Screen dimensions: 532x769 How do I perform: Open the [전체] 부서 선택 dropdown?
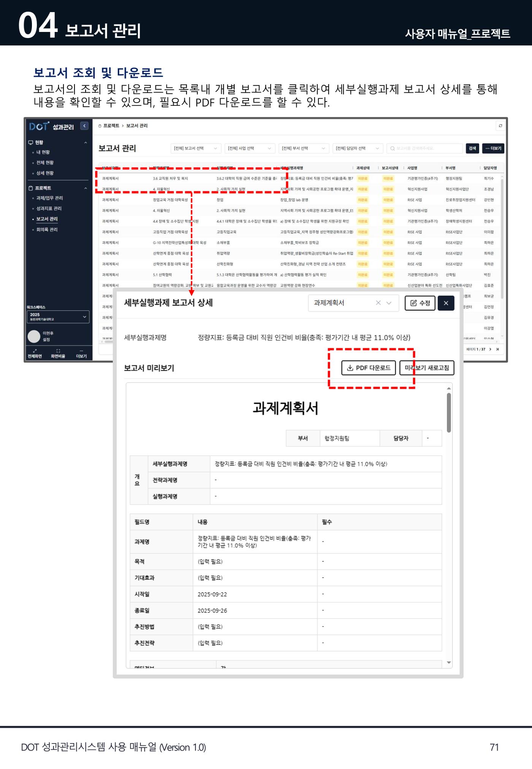point(304,148)
